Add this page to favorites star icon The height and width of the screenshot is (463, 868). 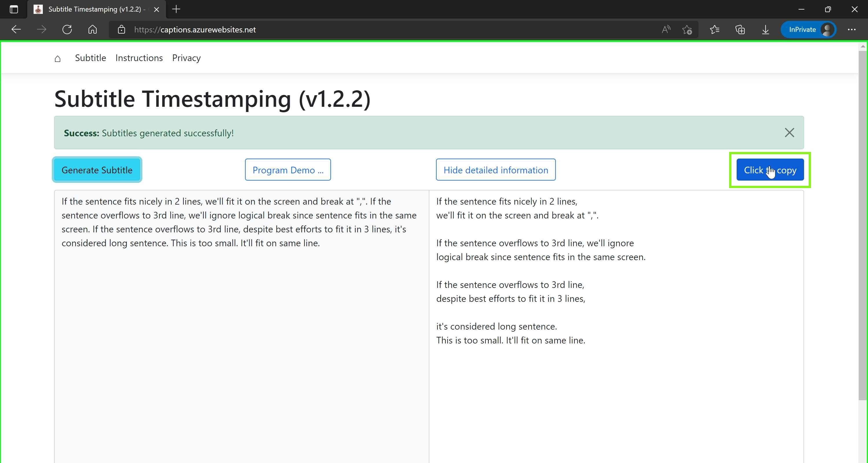click(x=687, y=30)
